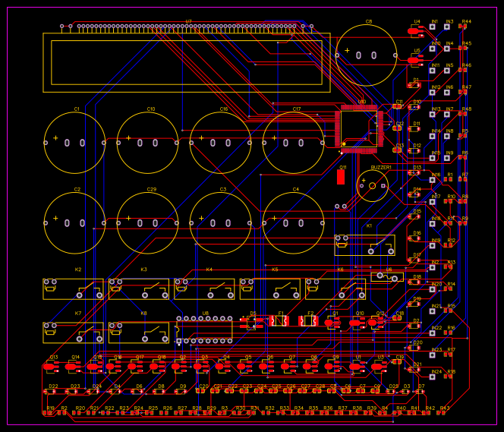Screen dimensions: 504x432
Task: Select relay K8 footprint
Action: coord(139,333)
